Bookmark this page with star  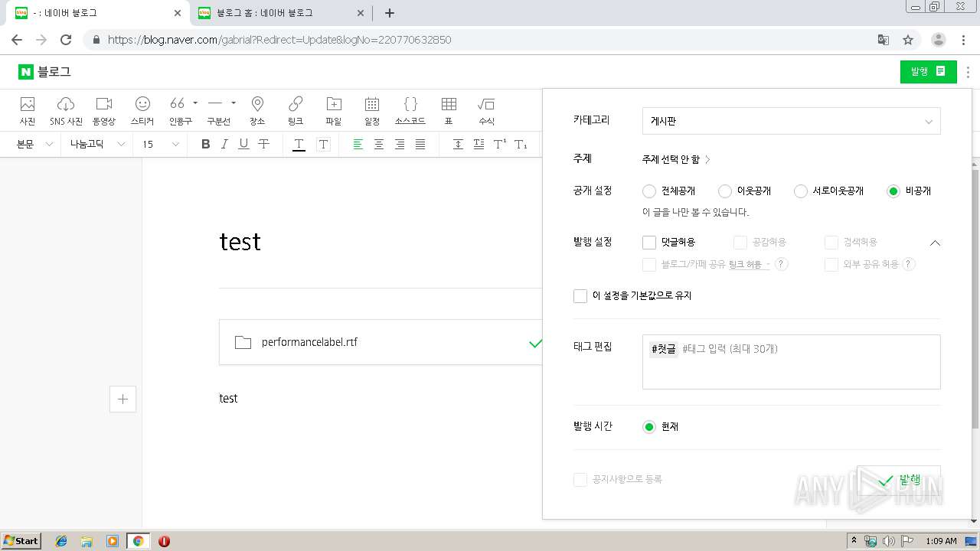[908, 40]
